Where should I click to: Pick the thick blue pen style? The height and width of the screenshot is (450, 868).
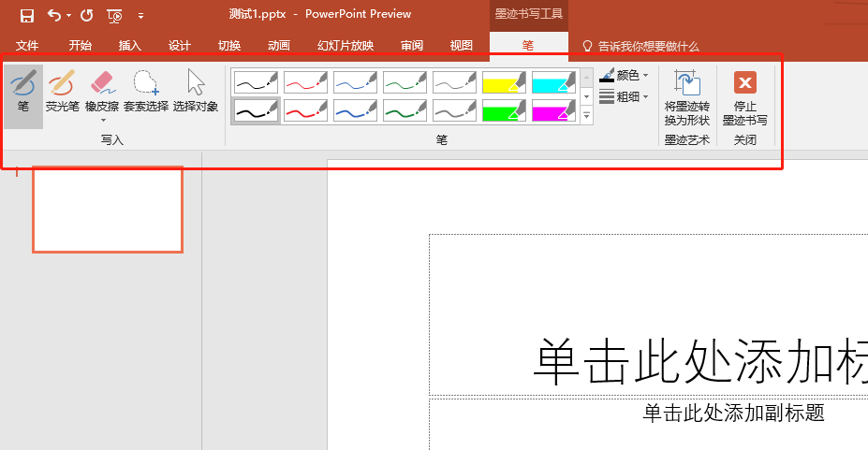(x=356, y=110)
